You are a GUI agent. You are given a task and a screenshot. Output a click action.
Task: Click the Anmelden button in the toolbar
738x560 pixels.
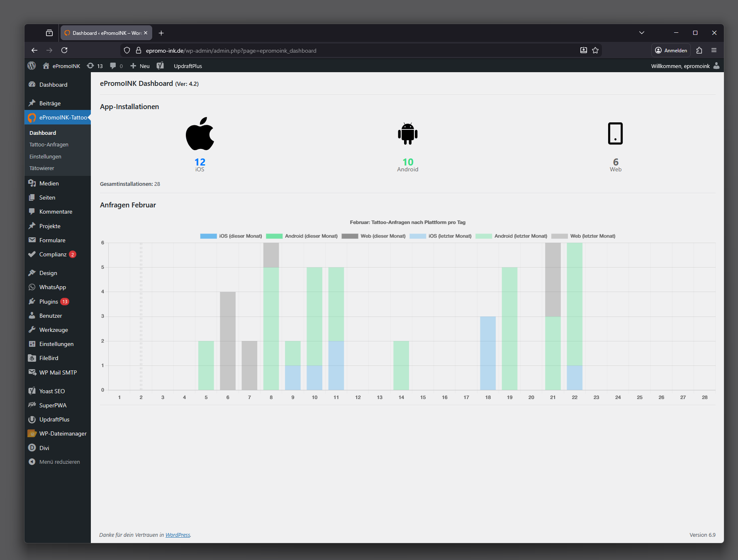pos(671,50)
